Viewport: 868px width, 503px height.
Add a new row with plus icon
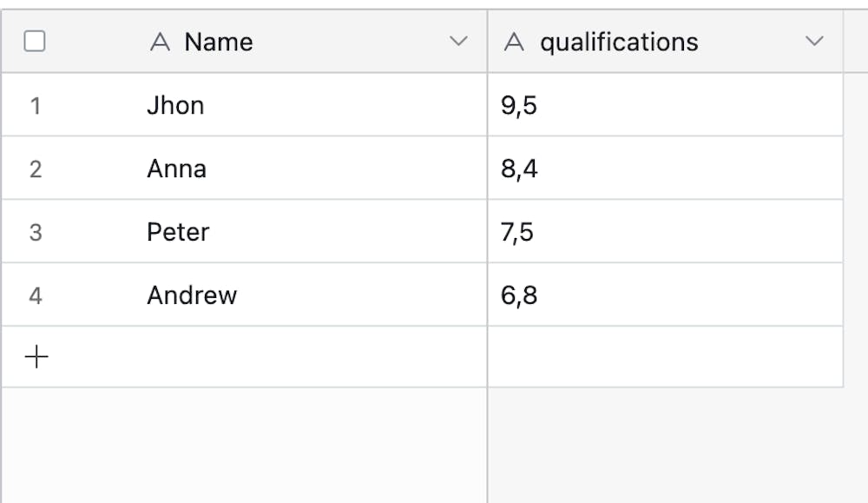[36, 357]
